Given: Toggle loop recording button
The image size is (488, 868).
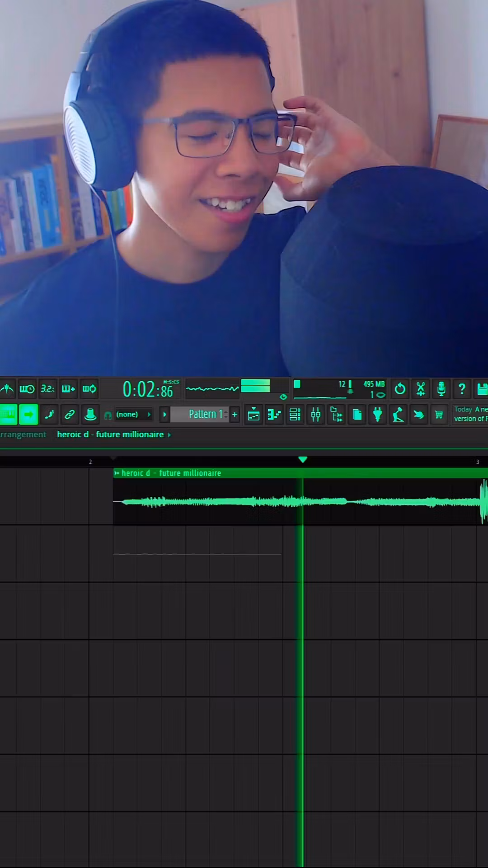Looking at the screenshot, I should pyautogui.click(x=89, y=389).
